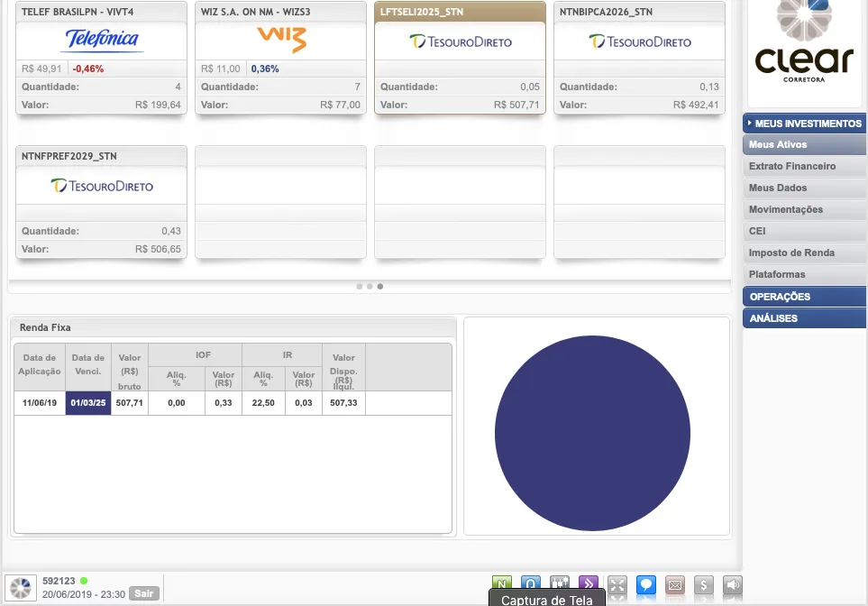Expand the ANÁLISES section
Image resolution: width=868 pixels, height=606 pixels.
pyautogui.click(x=804, y=318)
